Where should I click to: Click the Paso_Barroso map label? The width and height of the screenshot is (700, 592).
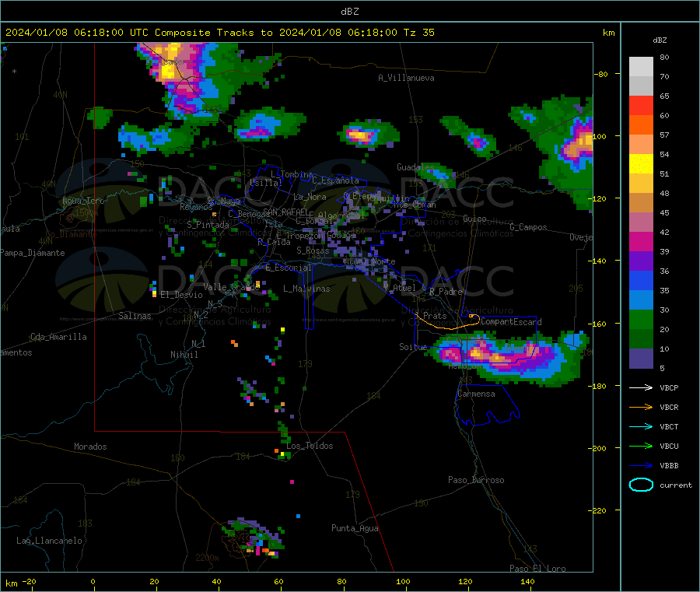click(476, 480)
